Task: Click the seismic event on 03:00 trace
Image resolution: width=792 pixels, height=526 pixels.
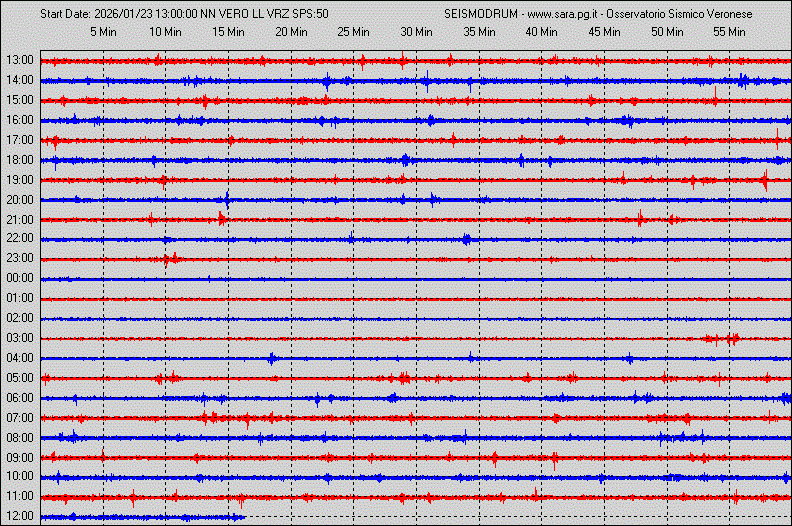Action: (x=722, y=338)
